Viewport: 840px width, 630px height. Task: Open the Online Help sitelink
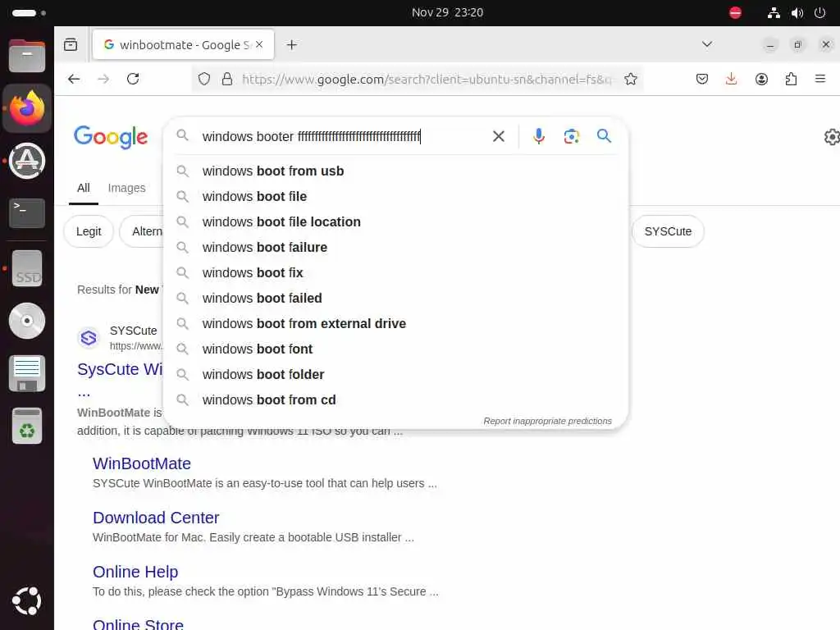point(135,572)
